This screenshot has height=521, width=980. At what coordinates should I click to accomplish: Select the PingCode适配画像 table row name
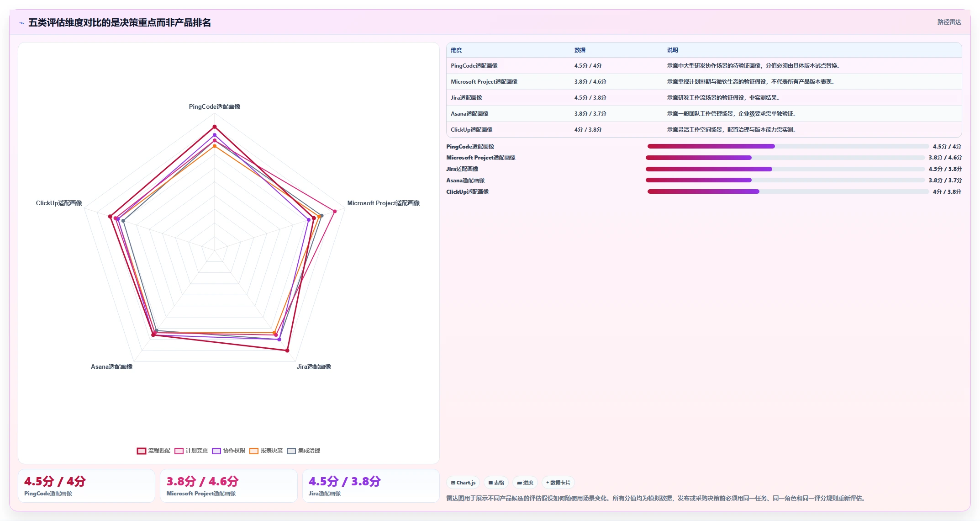pos(474,66)
